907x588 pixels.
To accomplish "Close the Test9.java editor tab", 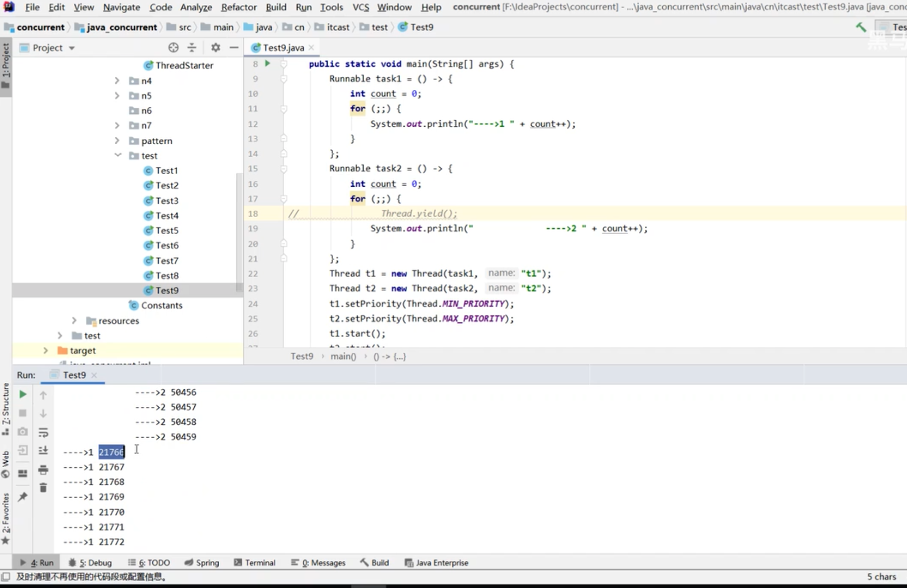I will pos(312,47).
